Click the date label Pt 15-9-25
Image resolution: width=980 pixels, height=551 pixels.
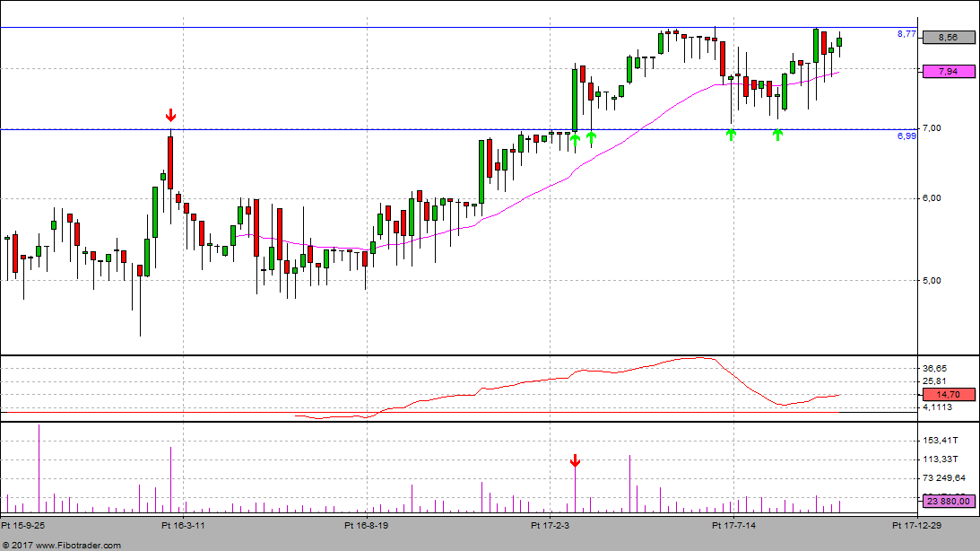pos(23,525)
